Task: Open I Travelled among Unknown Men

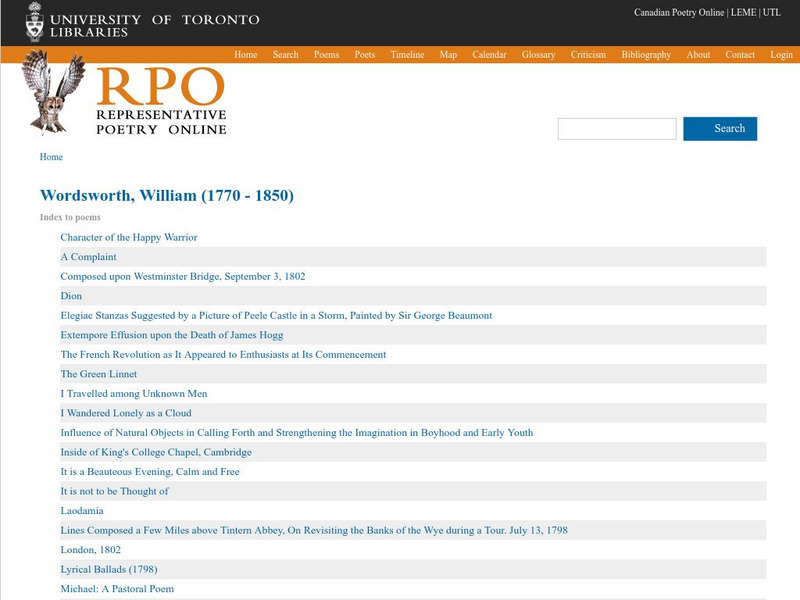Action: pyautogui.click(x=134, y=393)
